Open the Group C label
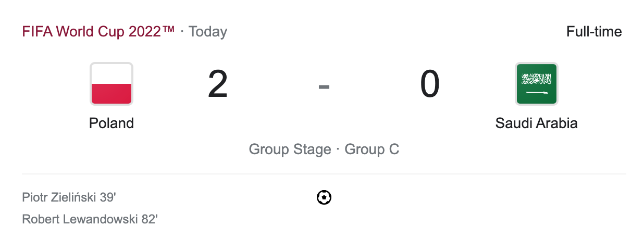This screenshot has width=644, height=238. 372,149
